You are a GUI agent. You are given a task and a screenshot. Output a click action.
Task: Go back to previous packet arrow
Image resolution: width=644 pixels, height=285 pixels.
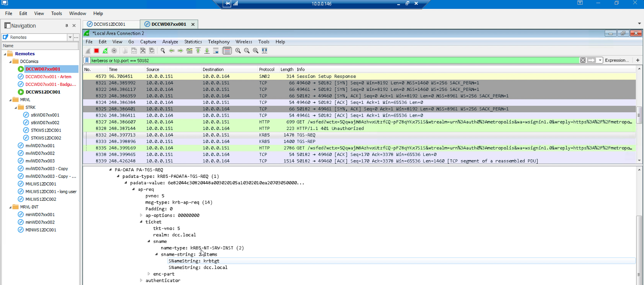(172, 51)
